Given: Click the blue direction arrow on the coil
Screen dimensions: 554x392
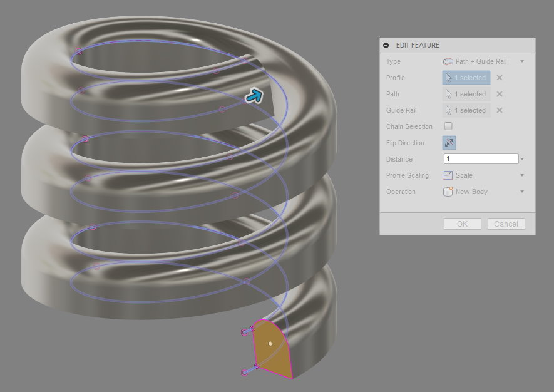Looking at the screenshot, I should 255,94.
